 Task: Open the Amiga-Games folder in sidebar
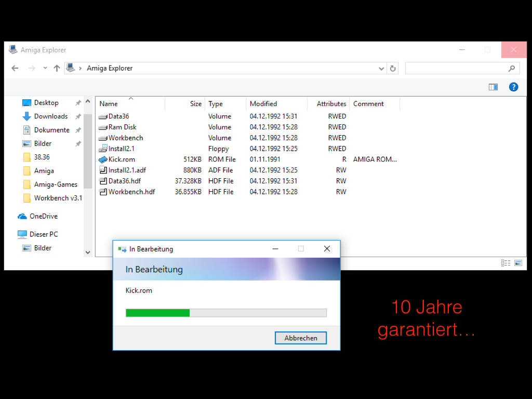pyautogui.click(x=55, y=184)
